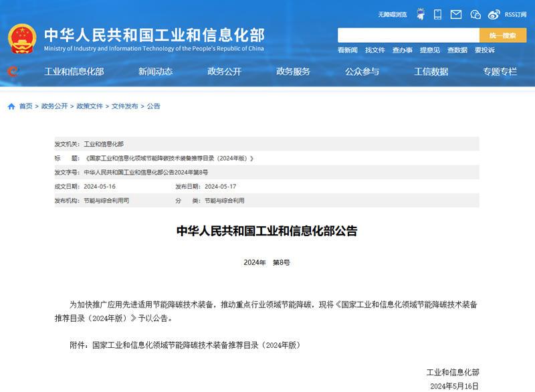
Task: Click the 发布日期 2024-05-17 value
Action: 221,187
